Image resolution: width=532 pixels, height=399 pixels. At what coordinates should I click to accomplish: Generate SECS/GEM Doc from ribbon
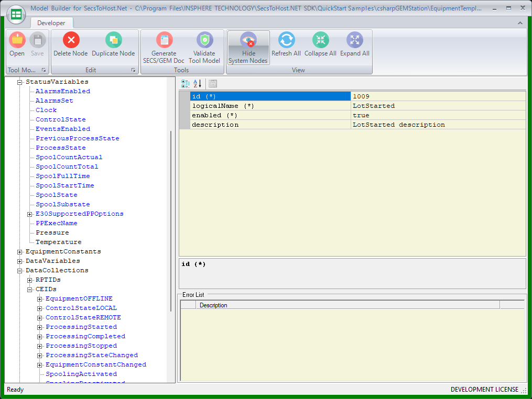tap(164, 41)
